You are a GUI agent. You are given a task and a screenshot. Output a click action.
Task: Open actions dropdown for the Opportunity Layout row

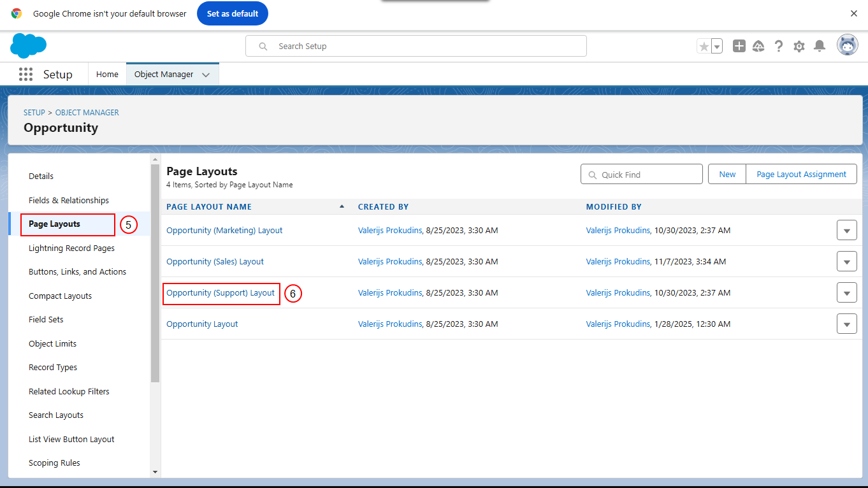click(846, 324)
